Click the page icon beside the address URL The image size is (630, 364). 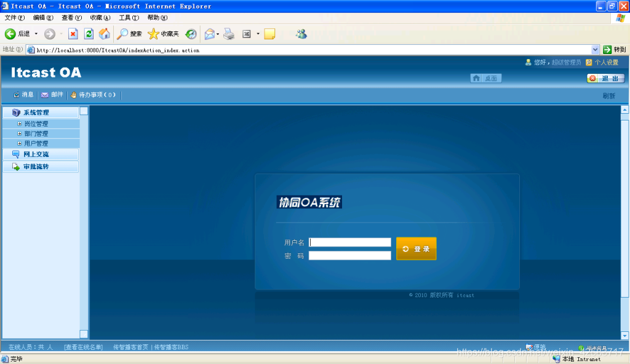[x=31, y=50]
